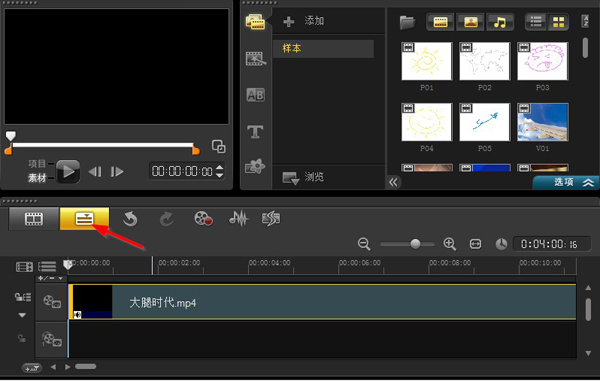This screenshot has width=600, height=381.
Task: Click the preview timecode field
Action: pos(182,171)
